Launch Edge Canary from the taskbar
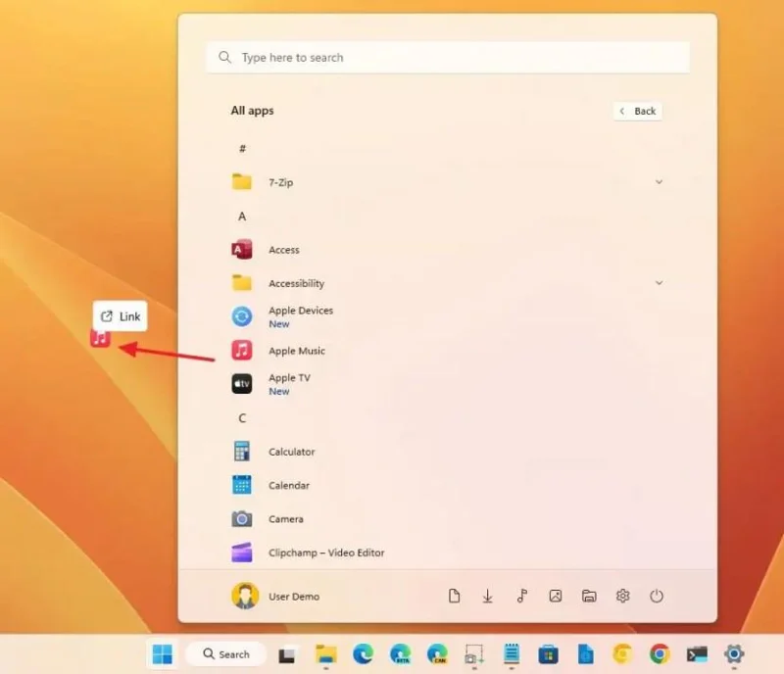 point(437,654)
